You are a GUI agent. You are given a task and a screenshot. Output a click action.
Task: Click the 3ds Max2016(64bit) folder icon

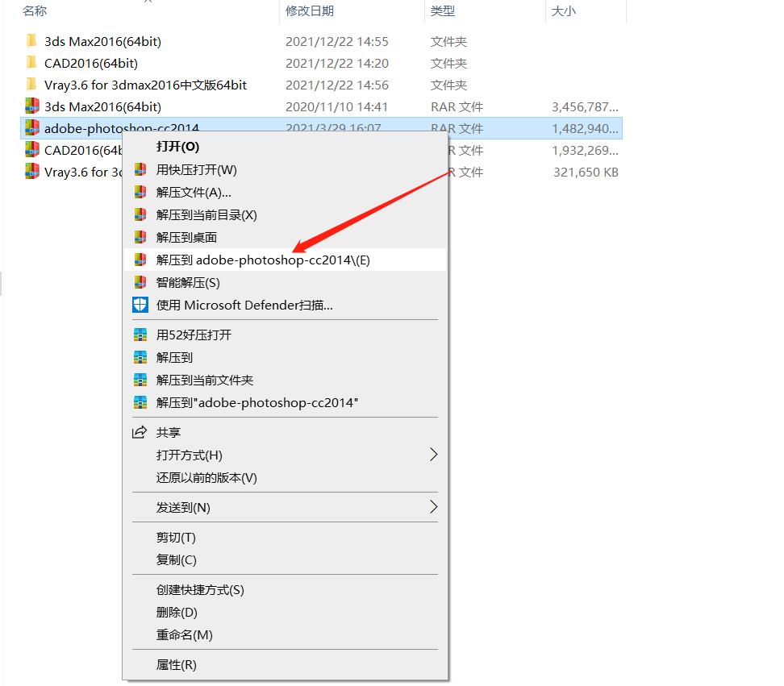tap(31, 41)
